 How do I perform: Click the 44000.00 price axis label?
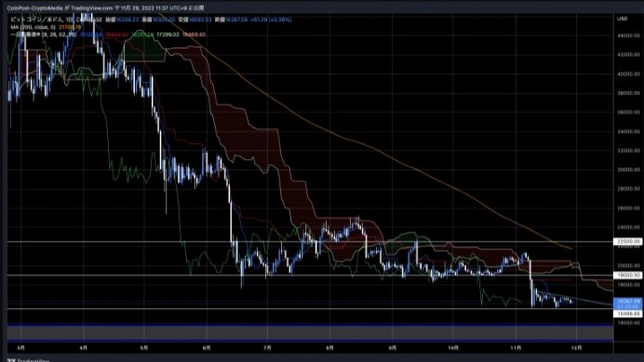pyautogui.click(x=628, y=35)
